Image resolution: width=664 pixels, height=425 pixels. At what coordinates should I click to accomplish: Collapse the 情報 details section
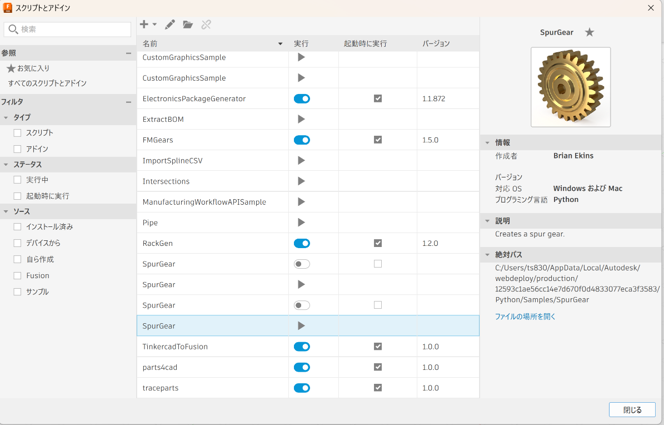point(487,143)
